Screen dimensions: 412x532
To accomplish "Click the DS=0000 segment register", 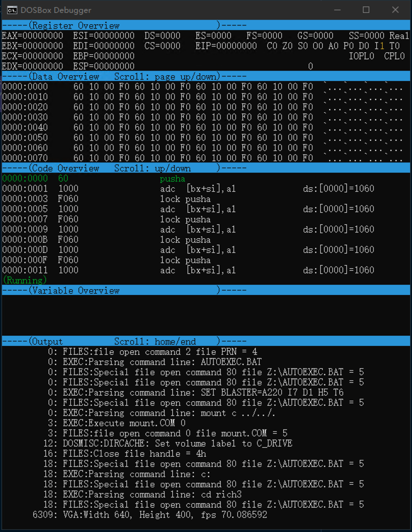I will [163, 36].
